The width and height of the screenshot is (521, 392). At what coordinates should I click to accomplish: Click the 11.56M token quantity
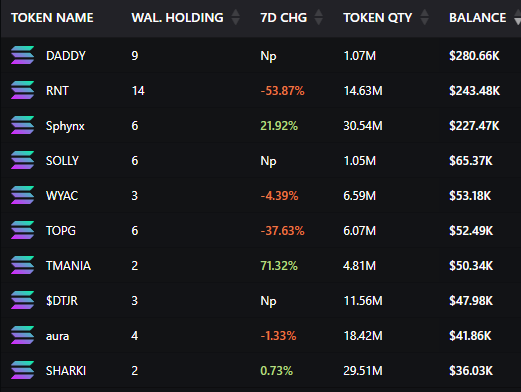click(x=363, y=301)
